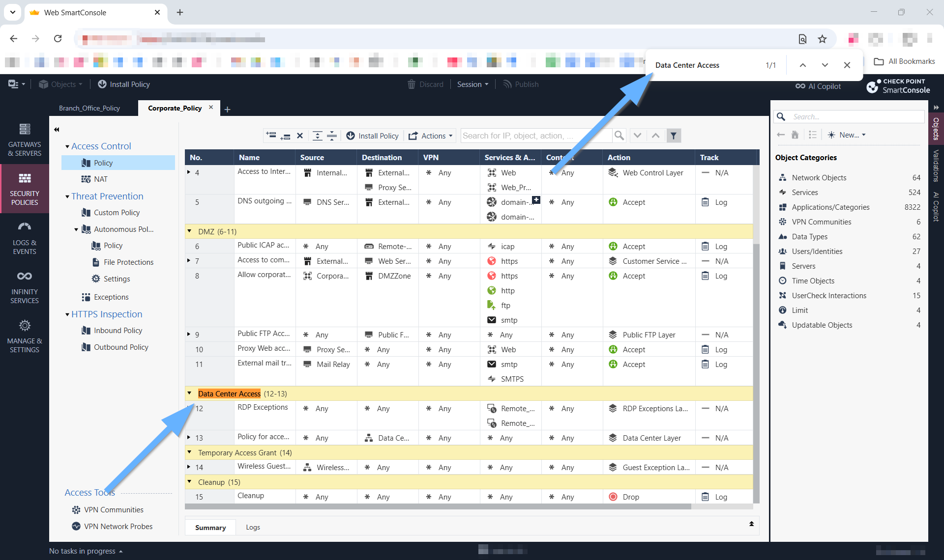Open the Session dropdown menu

coord(472,84)
